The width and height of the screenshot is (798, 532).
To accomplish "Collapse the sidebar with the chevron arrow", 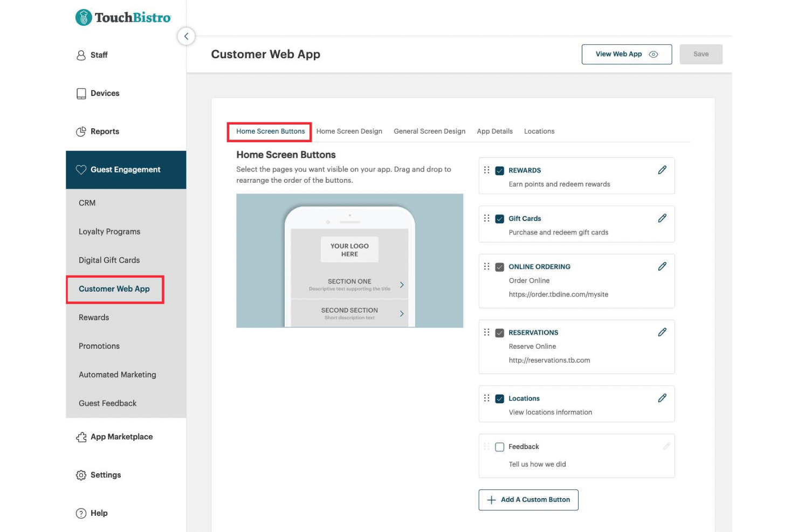I will 186,37.
